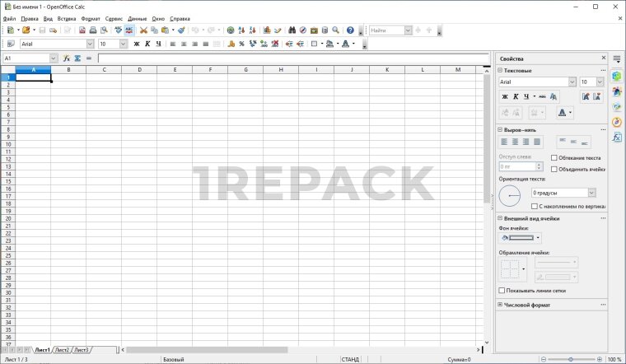
Task: Enable the 'Обтекание текста' checkbox
Action: 554,157
